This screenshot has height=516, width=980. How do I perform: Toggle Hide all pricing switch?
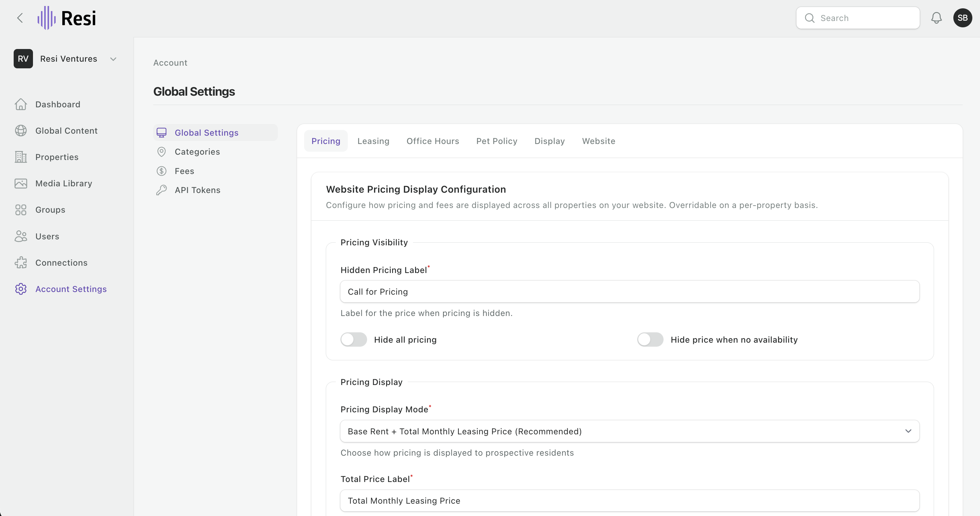pos(353,339)
